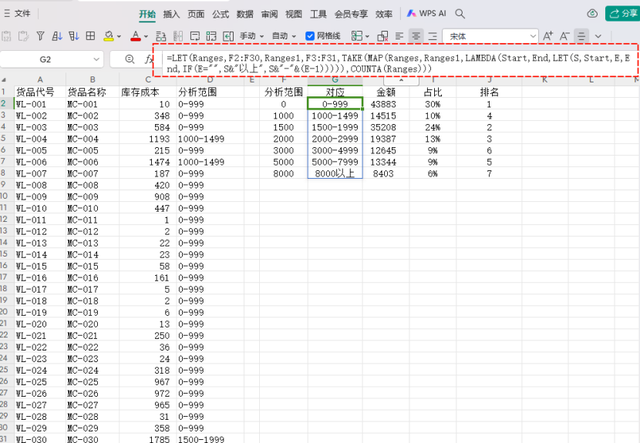640x443 pixels.
Task: Open the 效率 tab
Action: (x=384, y=14)
